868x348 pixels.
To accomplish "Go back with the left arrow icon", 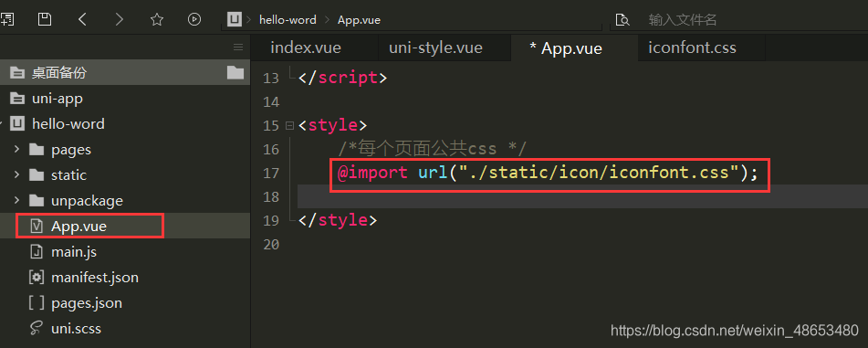I will (x=82, y=20).
